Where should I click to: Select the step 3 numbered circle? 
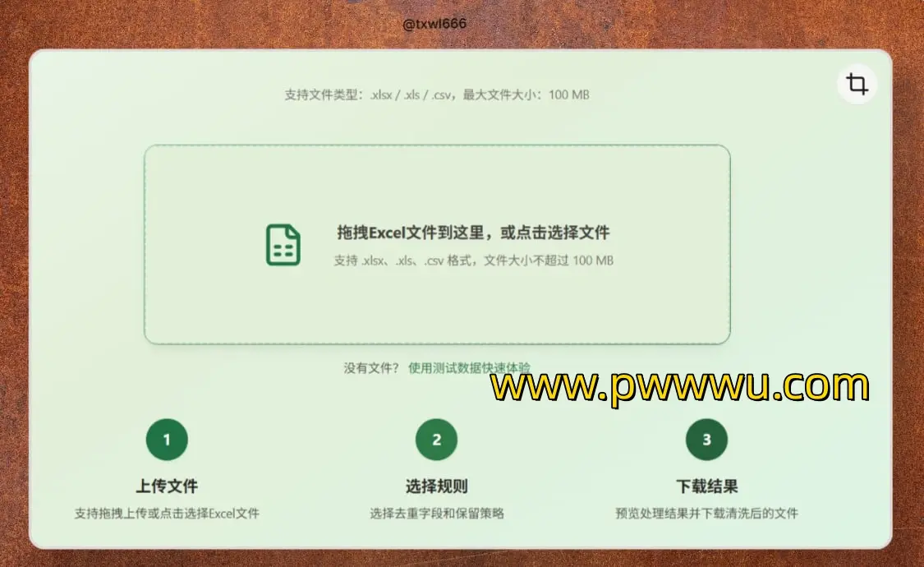tap(706, 440)
